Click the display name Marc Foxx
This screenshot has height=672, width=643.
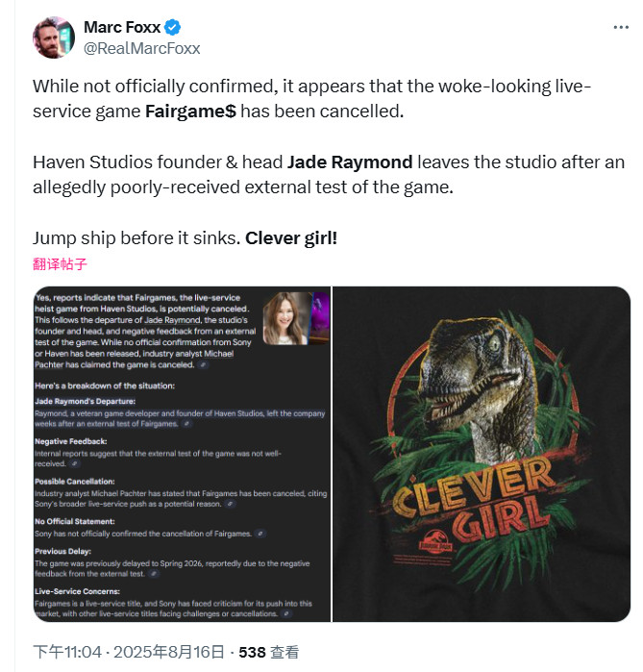pos(122,27)
